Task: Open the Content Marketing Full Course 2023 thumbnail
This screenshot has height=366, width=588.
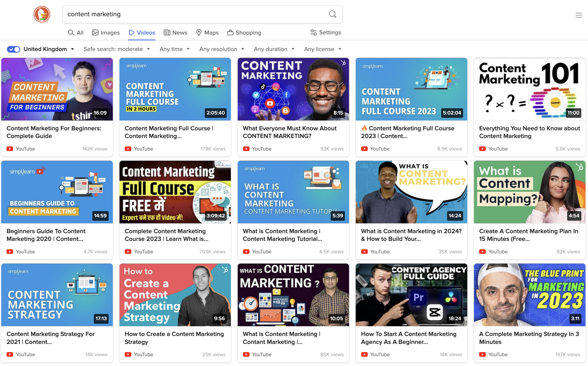Action: point(411,89)
